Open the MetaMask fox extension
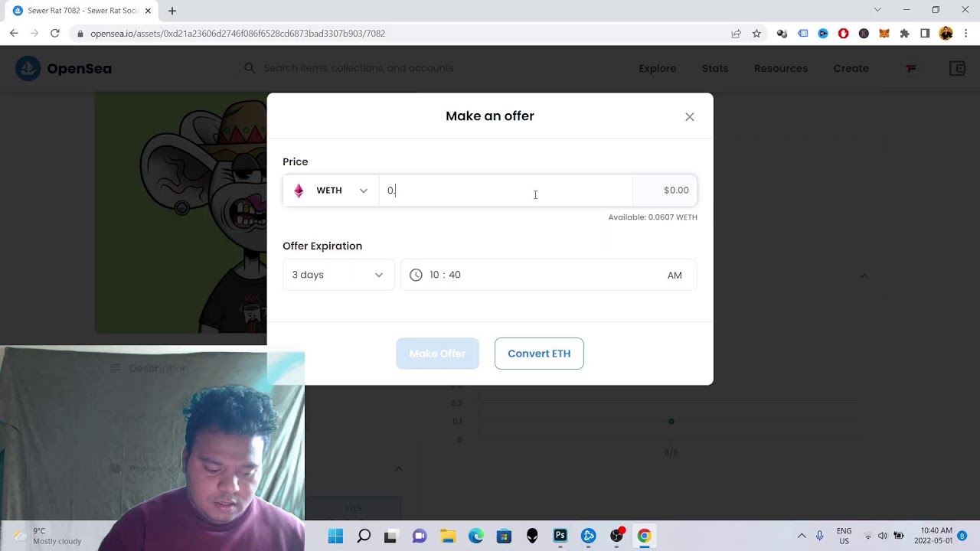The height and width of the screenshot is (551, 980). pos(884,34)
